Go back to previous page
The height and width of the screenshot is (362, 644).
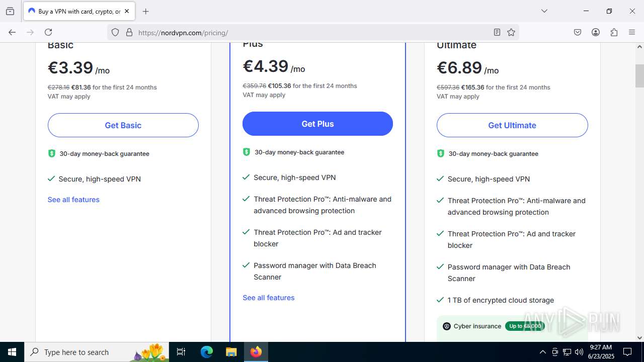click(x=12, y=32)
